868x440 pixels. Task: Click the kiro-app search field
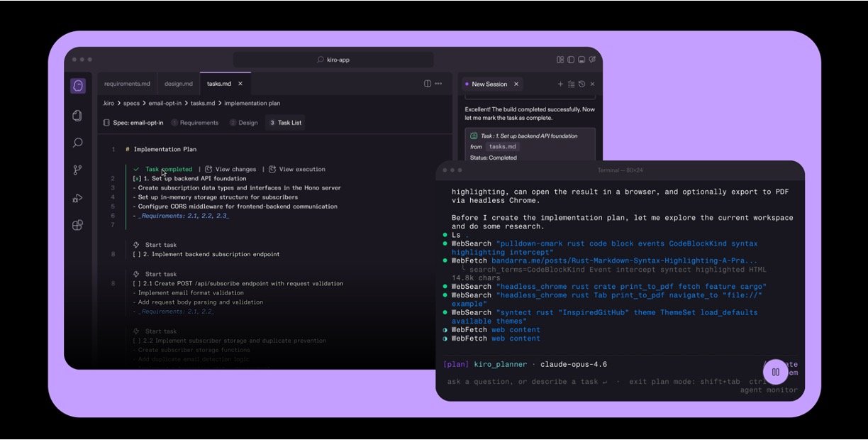(x=333, y=60)
